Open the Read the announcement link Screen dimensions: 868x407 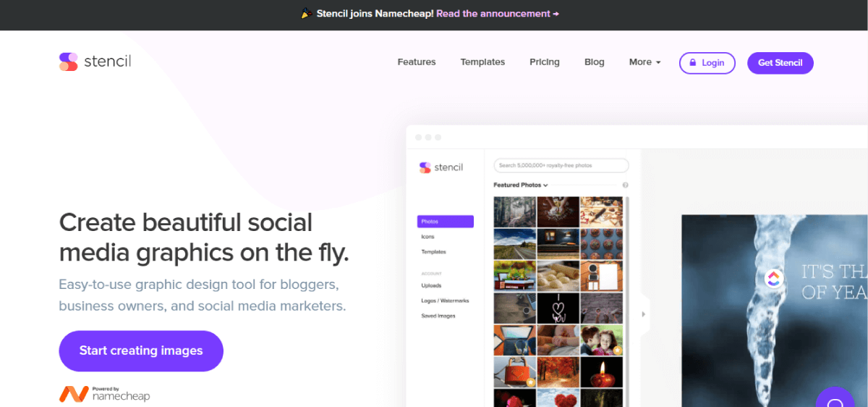[x=498, y=14]
